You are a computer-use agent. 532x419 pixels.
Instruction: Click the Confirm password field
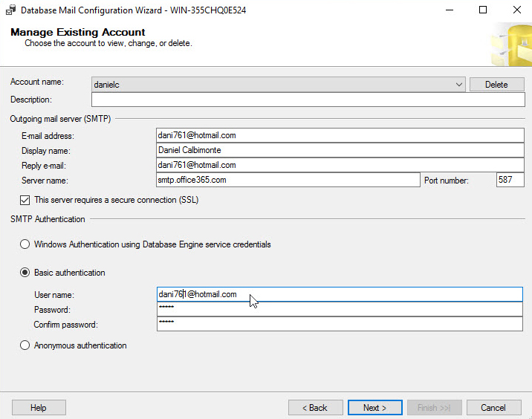coord(340,324)
